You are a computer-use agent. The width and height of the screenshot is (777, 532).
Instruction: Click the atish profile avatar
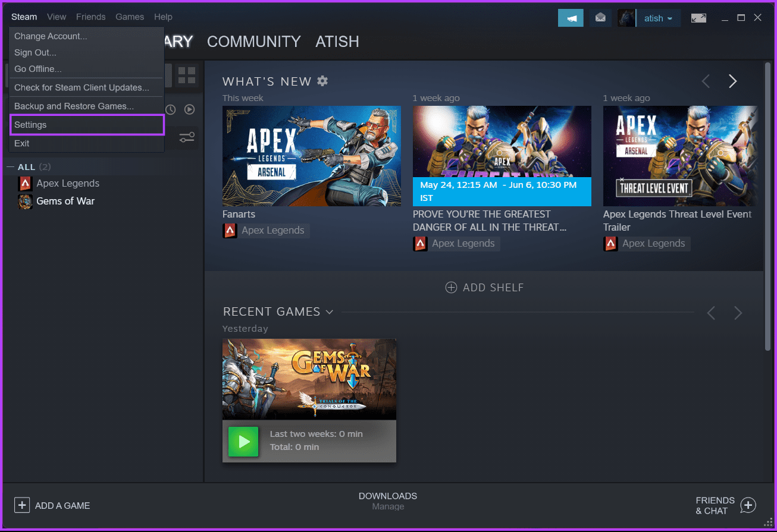click(626, 18)
